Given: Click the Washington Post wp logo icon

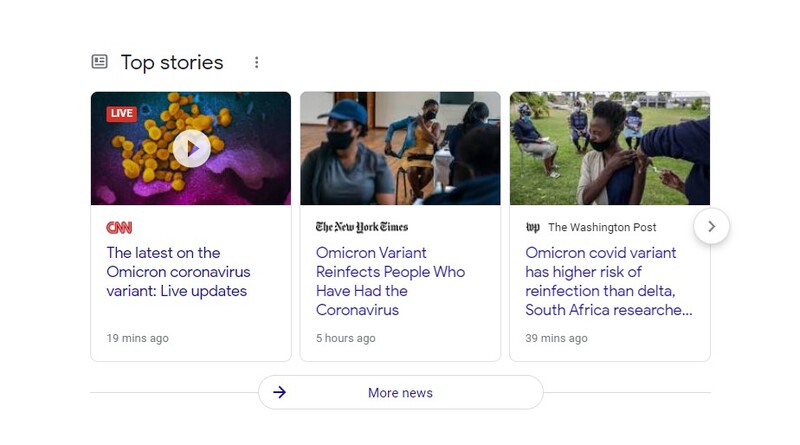Looking at the screenshot, I should 533,228.
